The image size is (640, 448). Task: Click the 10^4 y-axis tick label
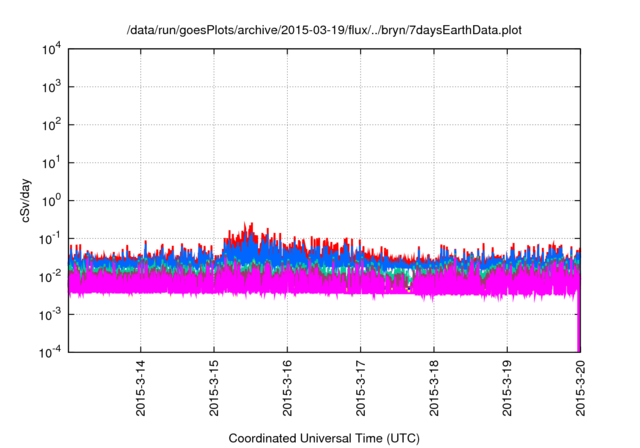click(51, 50)
